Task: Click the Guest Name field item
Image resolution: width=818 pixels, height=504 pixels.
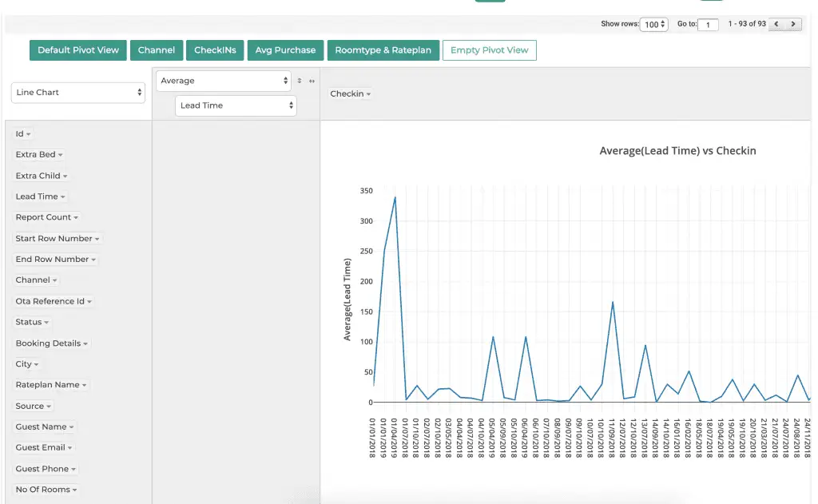Action: [x=41, y=427]
